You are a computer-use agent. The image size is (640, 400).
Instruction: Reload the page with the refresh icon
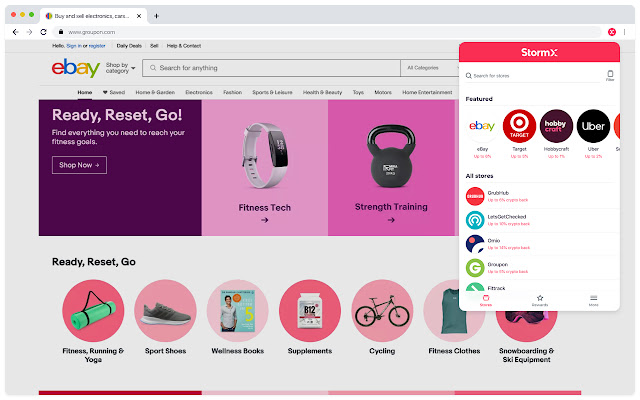(x=43, y=32)
